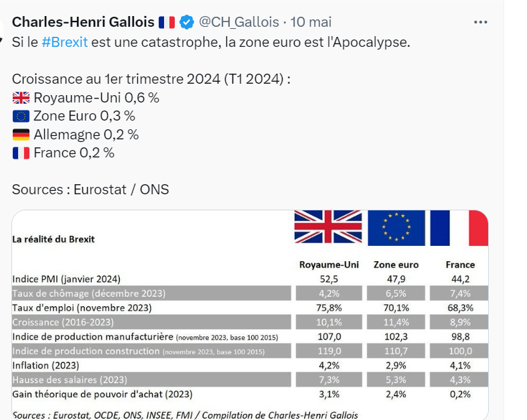The image size is (527, 420).
Task: Open Charles-Henri Gallois's profile name
Action: [x=83, y=22]
